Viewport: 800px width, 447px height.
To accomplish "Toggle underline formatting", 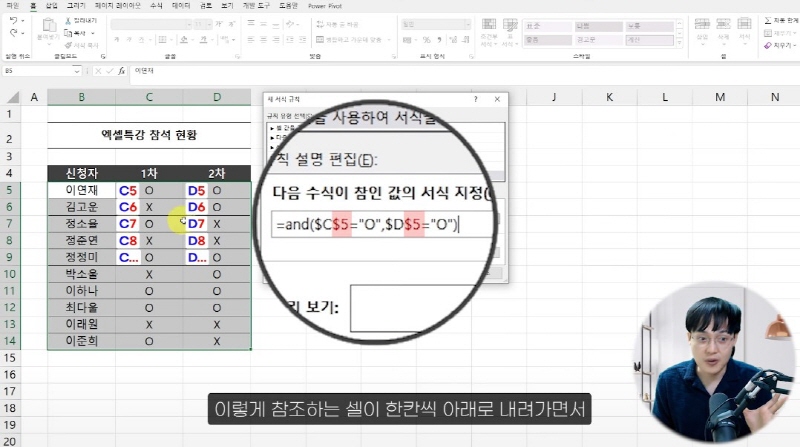I will [141, 39].
